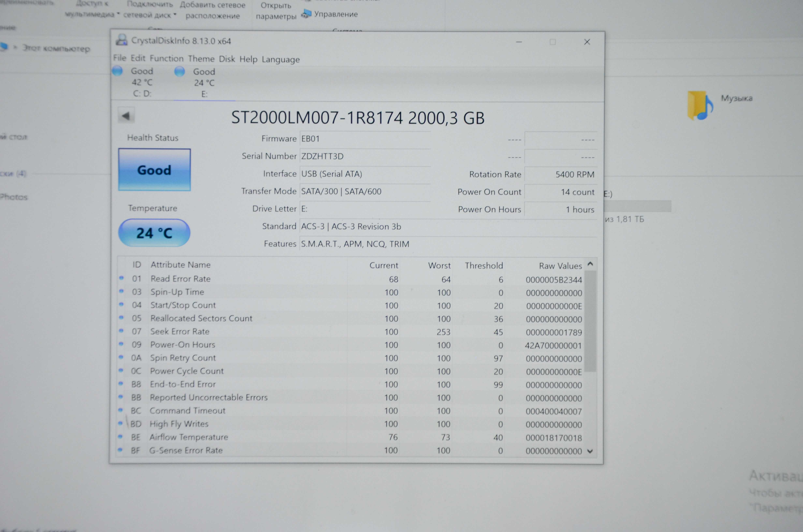Click the CrystalDiskInfo title bar icon
Image resolution: width=803 pixels, height=532 pixels.
tap(121, 40)
